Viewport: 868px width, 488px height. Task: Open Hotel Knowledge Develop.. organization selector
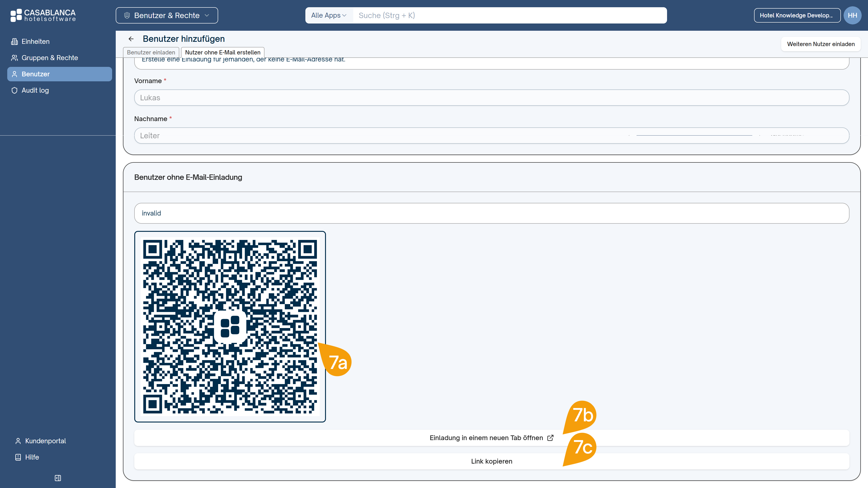[x=797, y=16]
